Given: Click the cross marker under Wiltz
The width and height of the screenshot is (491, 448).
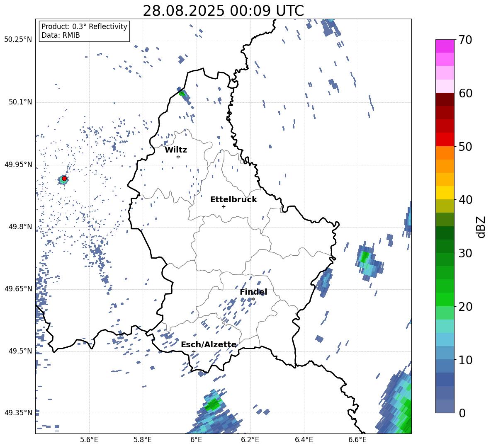Looking at the screenshot, I should (x=178, y=157).
